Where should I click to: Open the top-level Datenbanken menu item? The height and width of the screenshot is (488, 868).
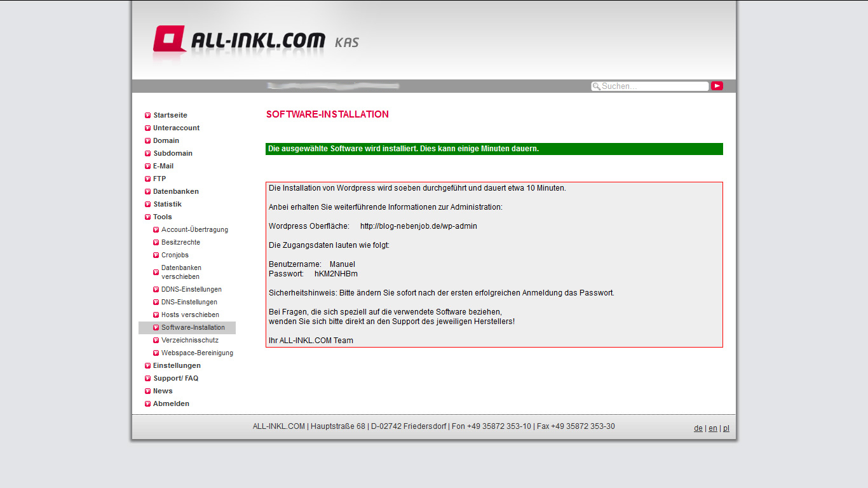[176, 191]
